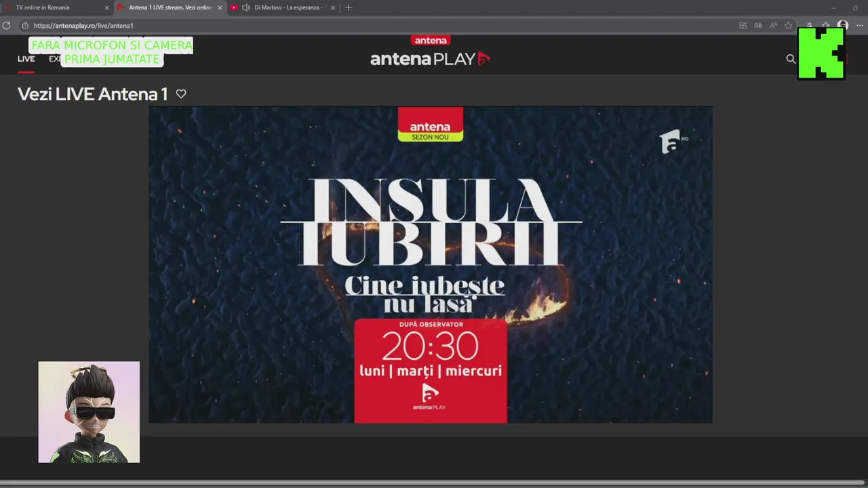Screen dimensions: 868x488
Task: Click the translate page icon
Action: [x=757, y=25]
